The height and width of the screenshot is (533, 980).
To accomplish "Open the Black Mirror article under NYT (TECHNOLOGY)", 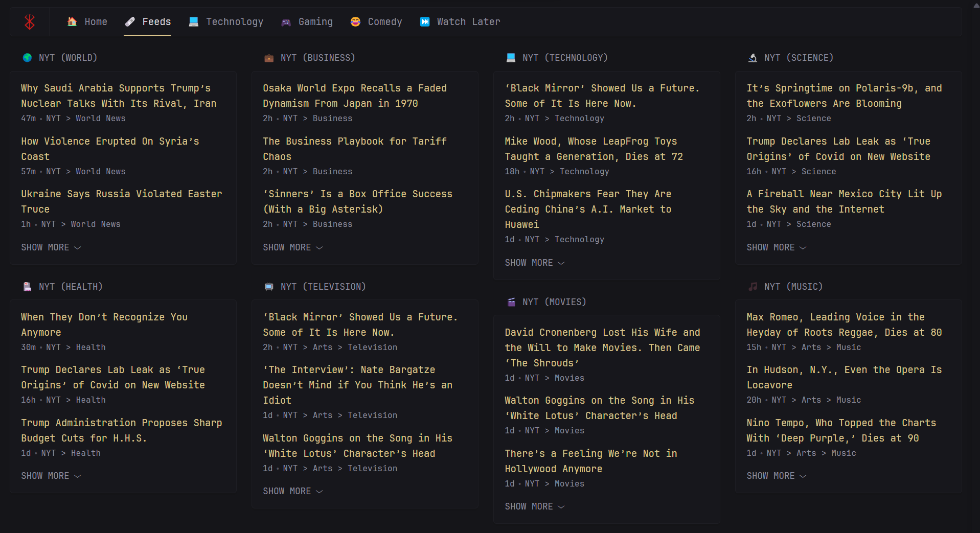I will click(x=602, y=96).
